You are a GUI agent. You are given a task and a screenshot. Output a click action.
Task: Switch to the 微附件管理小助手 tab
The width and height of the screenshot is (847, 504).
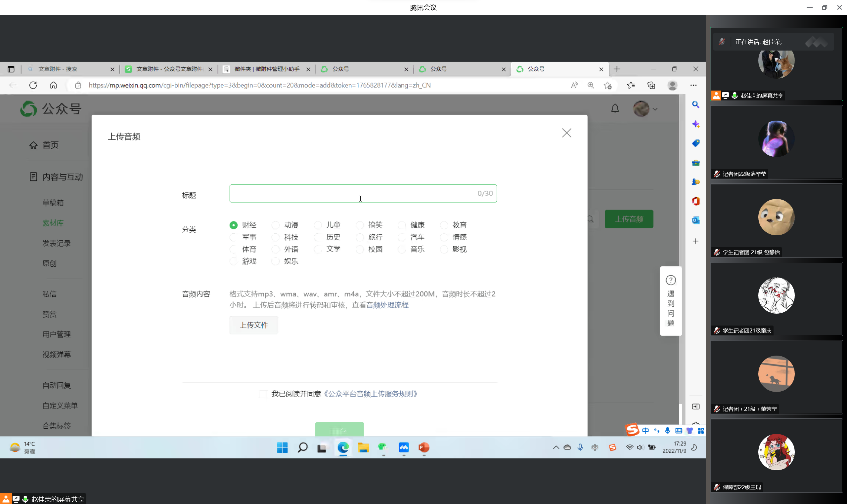(x=267, y=69)
